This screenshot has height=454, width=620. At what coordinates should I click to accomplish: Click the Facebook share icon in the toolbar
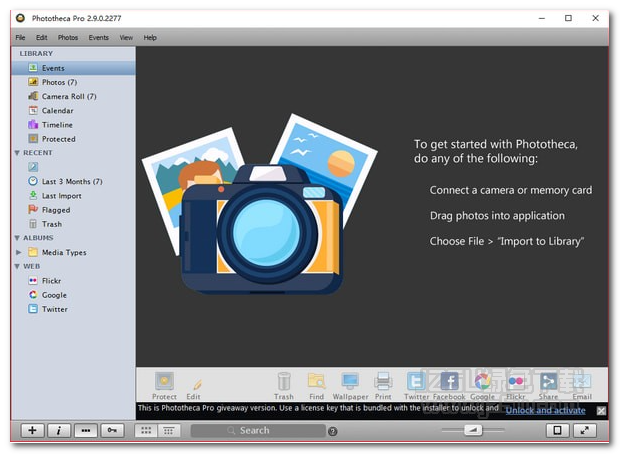450,381
